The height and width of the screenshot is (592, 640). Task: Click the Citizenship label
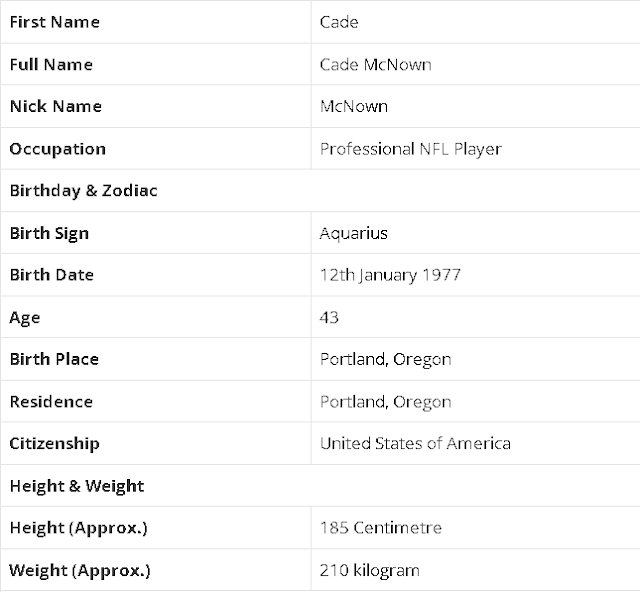pyautogui.click(x=54, y=444)
